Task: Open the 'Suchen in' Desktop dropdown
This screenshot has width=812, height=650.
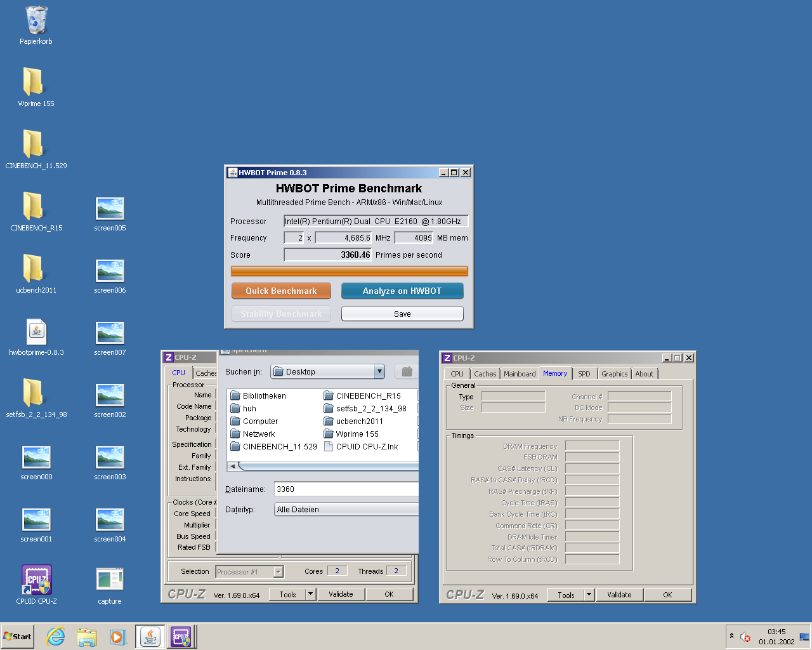Action: [379, 371]
